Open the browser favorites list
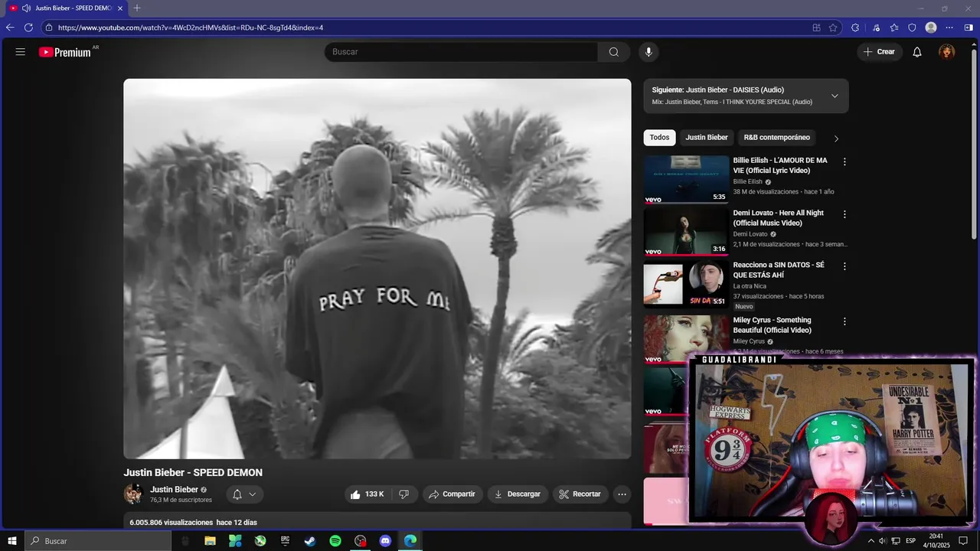The image size is (980, 551). 894,28
